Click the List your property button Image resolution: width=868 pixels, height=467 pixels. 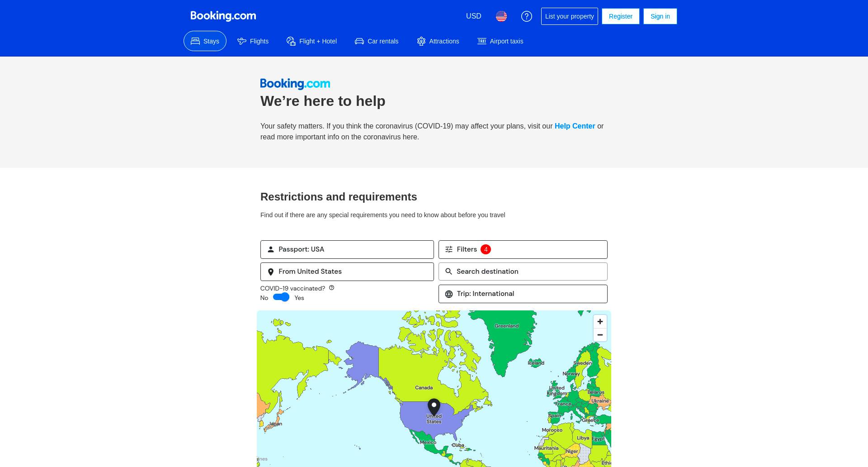(x=570, y=16)
